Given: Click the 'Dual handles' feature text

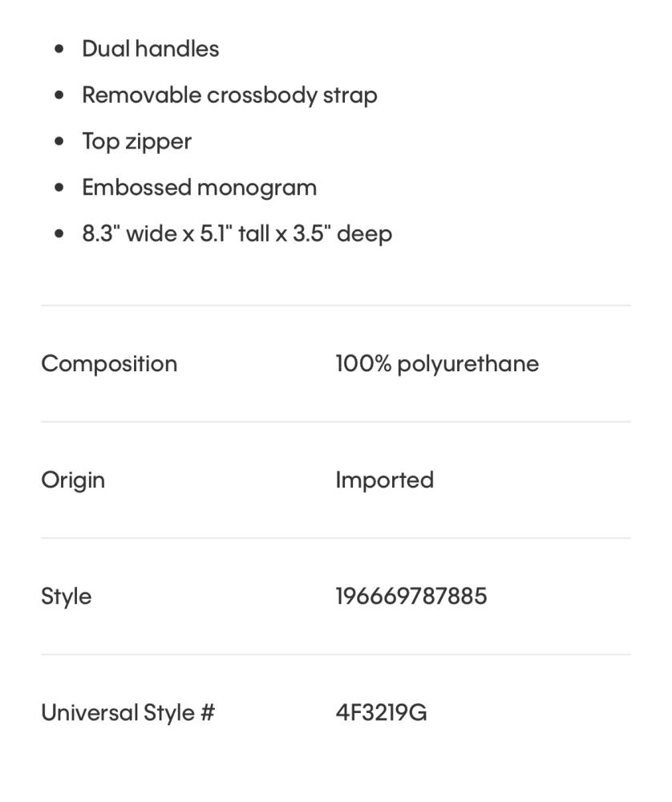Looking at the screenshot, I should (150, 49).
